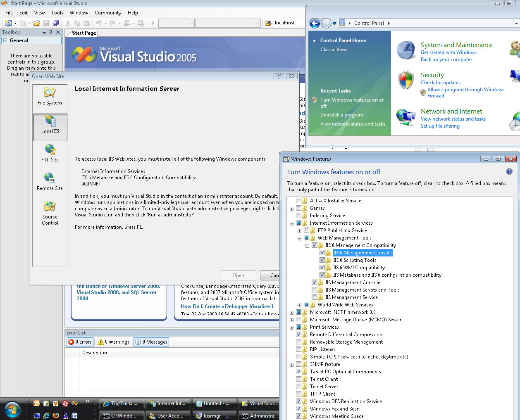Click the Windows Start orb
The width and height of the screenshot is (520, 420).
[12, 409]
